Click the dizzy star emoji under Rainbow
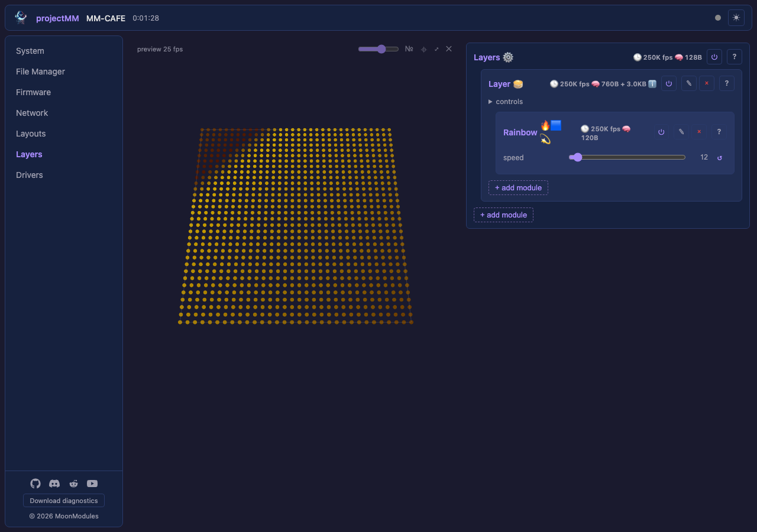Screen dimensions: 757x532 (x=545, y=139)
